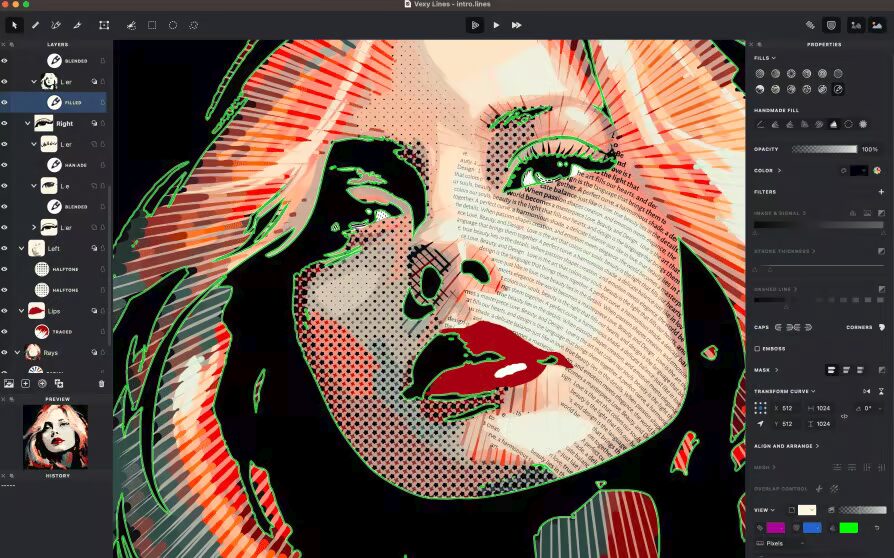The width and height of the screenshot is (894, 558).
Task: Expand the Fills section dropdown
Action: pos(765,58)
